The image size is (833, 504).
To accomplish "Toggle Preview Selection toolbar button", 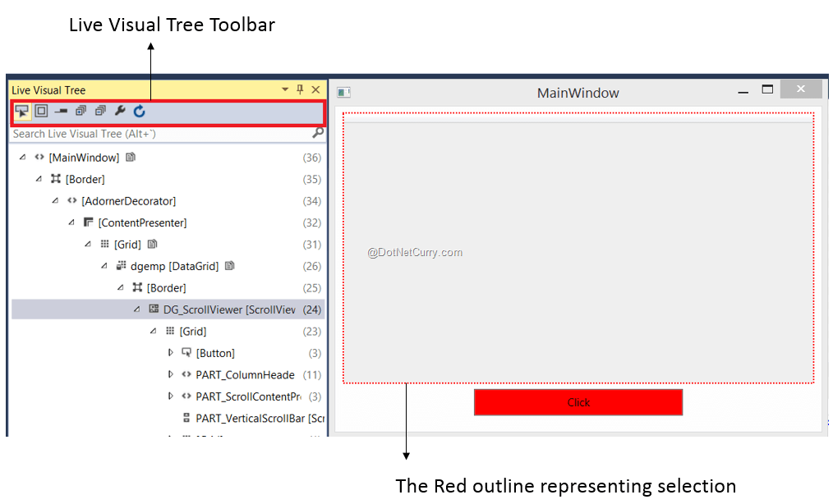I will click(61, 111).
